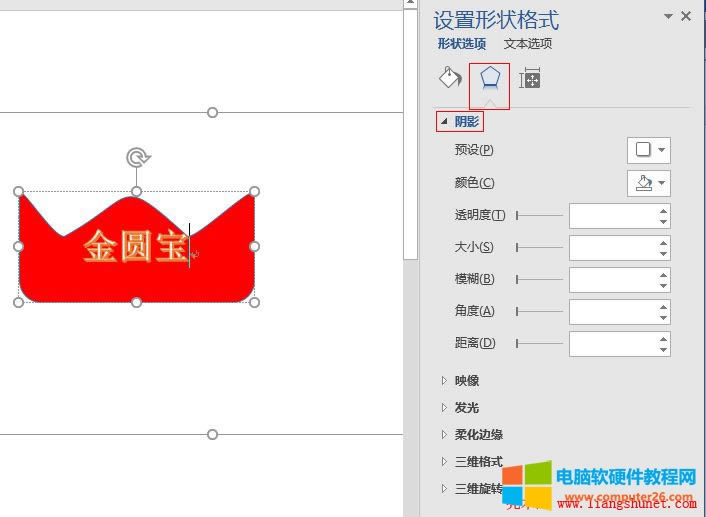Viewport: 706px width, 517px height.
Task: Expand the 映像 reflection section
Action: [466, 381]
